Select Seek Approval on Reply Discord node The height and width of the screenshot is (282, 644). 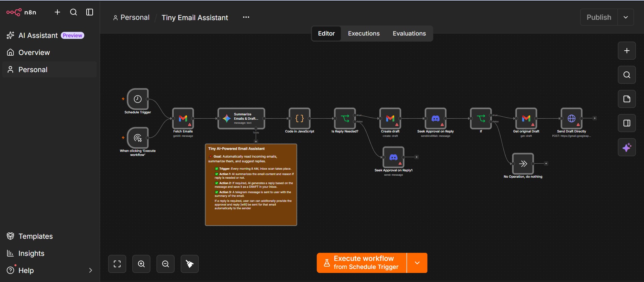[x=435, y=118]
